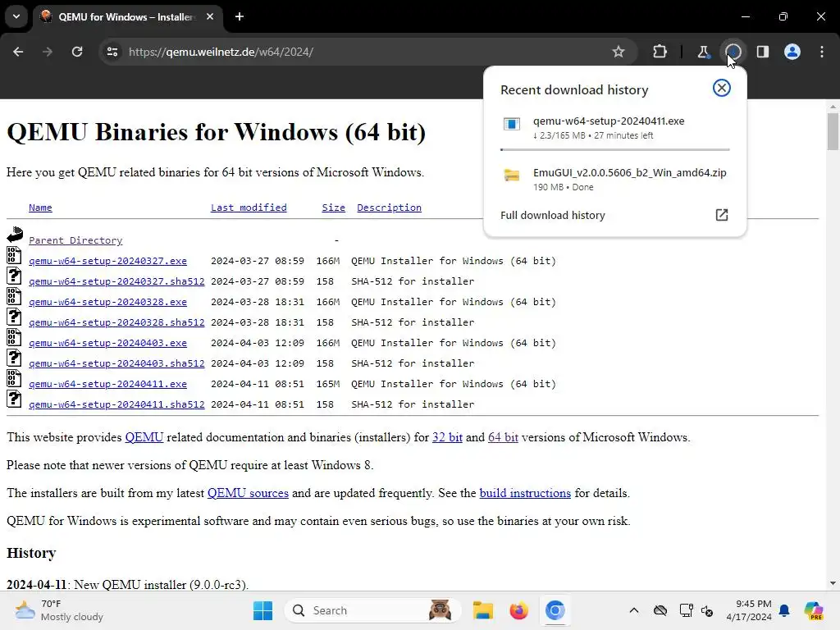Click unknown-file icon beside 20240411.sha512
The width and height of the screenshot is (840, 630).
(14, 399)
